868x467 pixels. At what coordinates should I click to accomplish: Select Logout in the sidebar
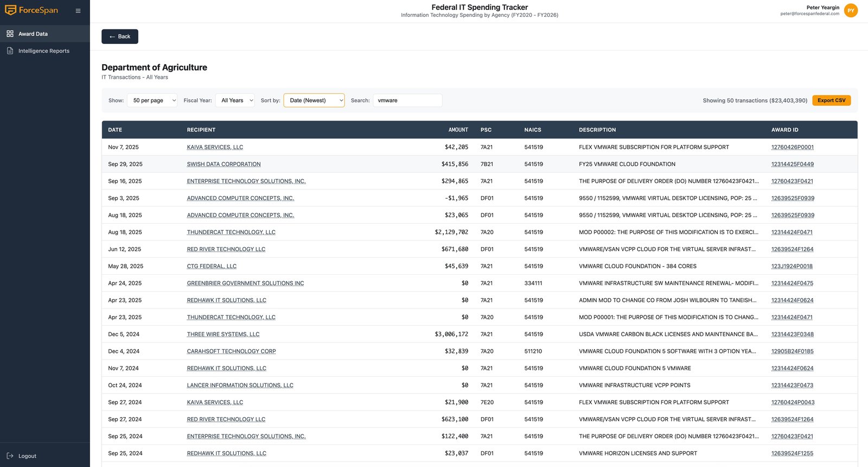27,456
